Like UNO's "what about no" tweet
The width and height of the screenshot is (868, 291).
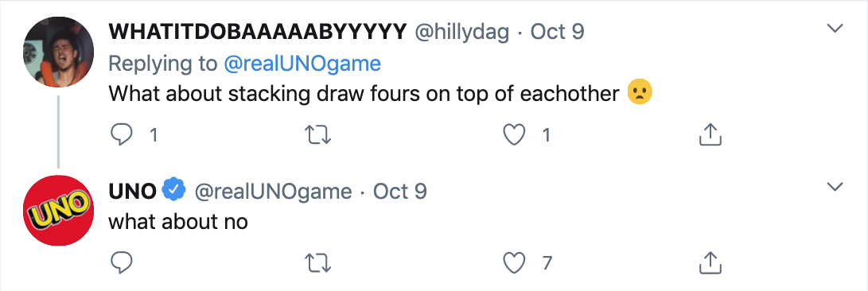pyautogui.click(x=514, y=262)
